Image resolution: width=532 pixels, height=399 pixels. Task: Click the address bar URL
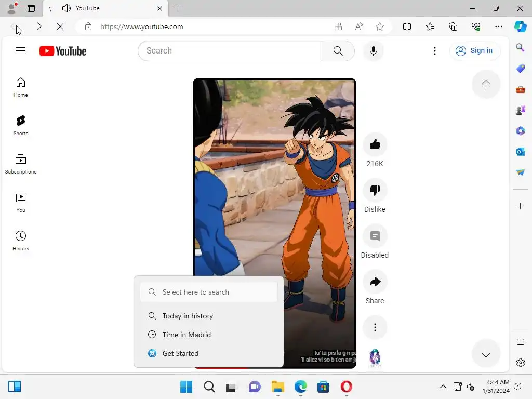click(142, 26)
